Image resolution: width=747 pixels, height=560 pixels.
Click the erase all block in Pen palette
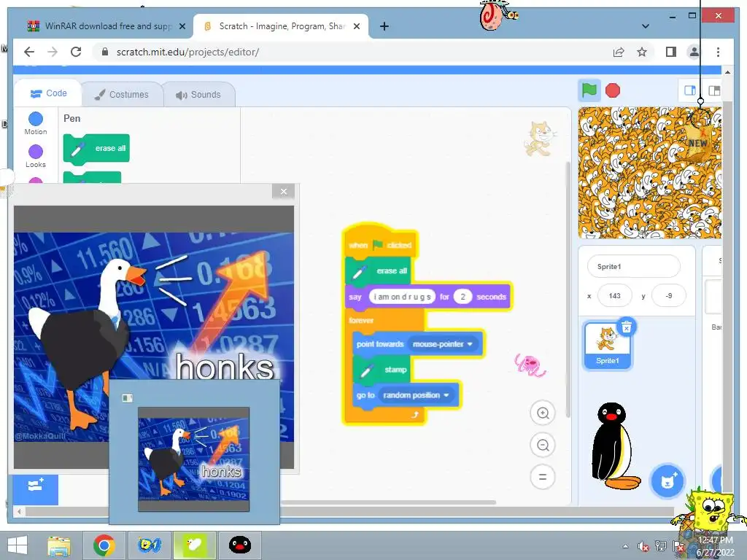pyautogui.click(x=96, y=149)
